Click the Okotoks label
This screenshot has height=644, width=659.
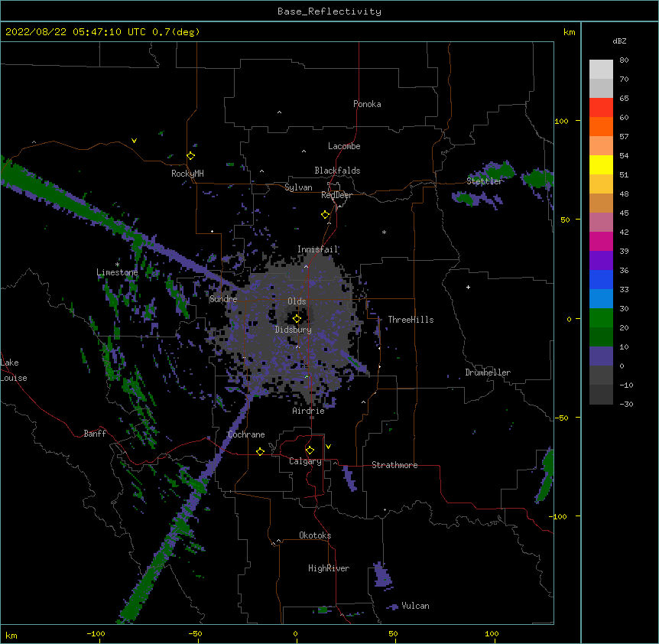(315, 535)
